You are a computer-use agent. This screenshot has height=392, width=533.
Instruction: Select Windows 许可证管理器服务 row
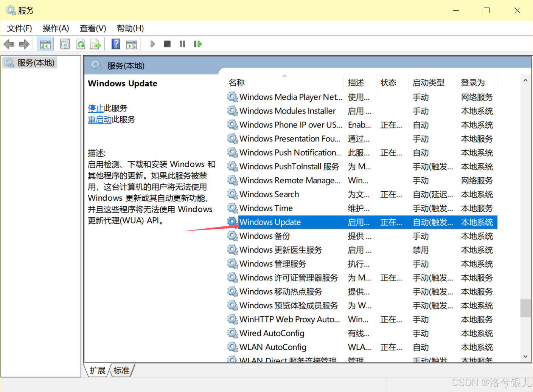(x=362, y=278)
